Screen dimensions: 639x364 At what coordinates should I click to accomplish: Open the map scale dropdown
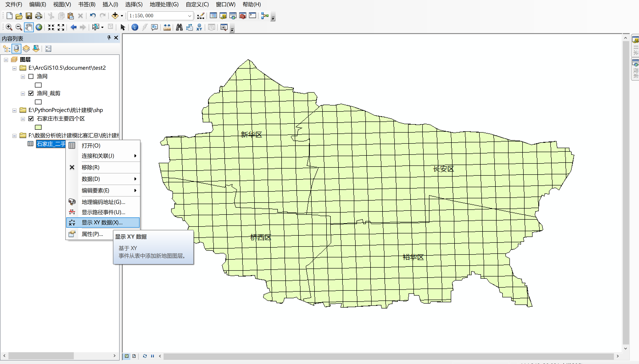[189, 16]
